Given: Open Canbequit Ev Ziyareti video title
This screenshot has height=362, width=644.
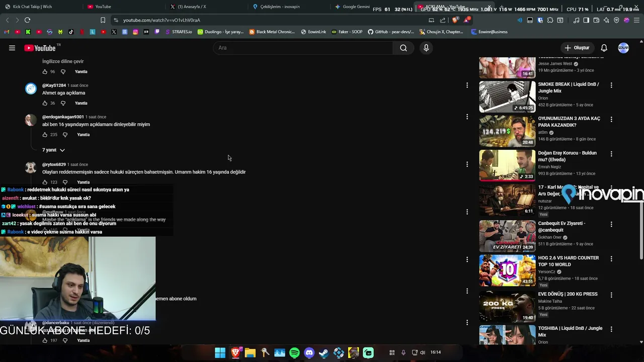Looking at the screenshot, I should [x=561, y=227].
